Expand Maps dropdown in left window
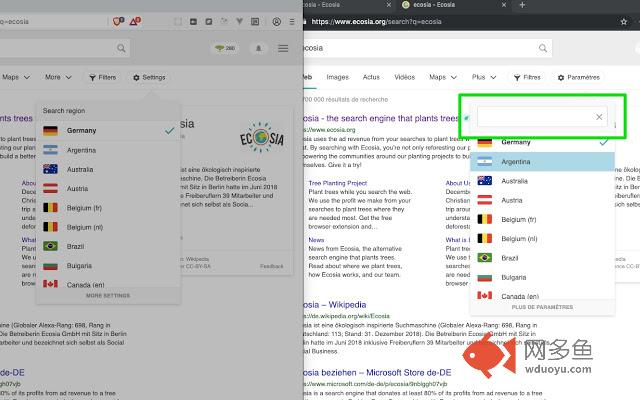Screen dimensions: 640x400 click(16, 77)
